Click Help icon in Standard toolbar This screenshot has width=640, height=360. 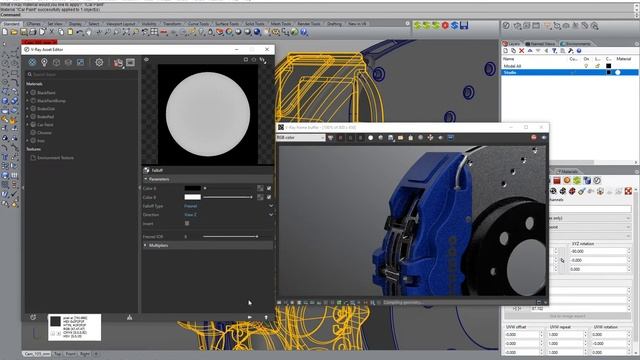pyautogui.click(x=304, y=32)
